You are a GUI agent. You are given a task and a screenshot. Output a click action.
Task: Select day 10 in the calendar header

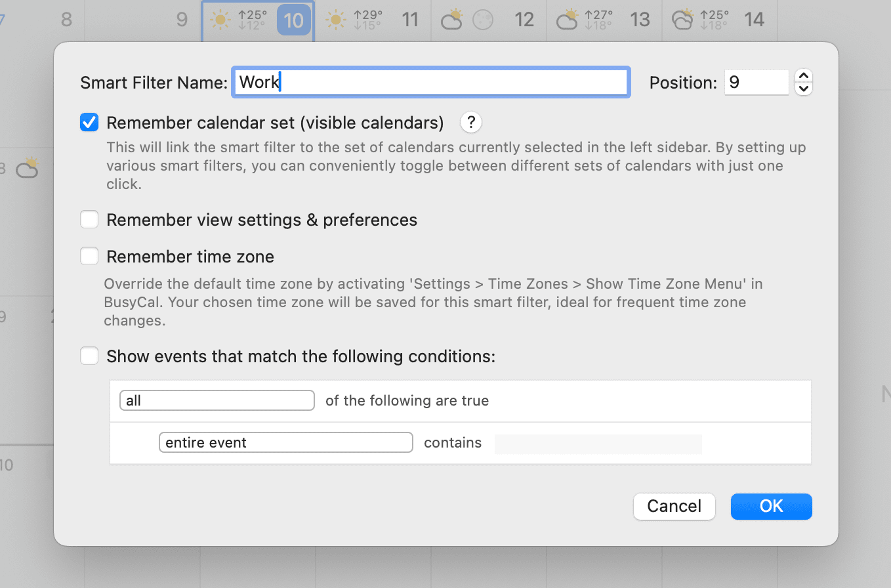pos(293,20)
